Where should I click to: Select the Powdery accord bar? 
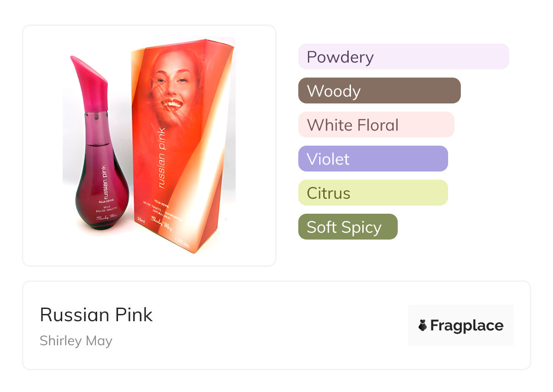(x=403, y=57)
